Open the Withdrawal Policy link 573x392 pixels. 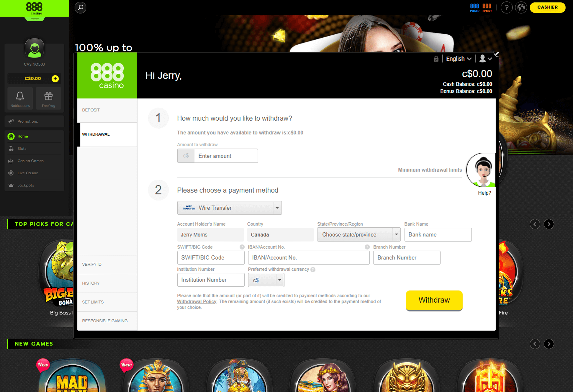pyautogui.click(x=197, y=302)
